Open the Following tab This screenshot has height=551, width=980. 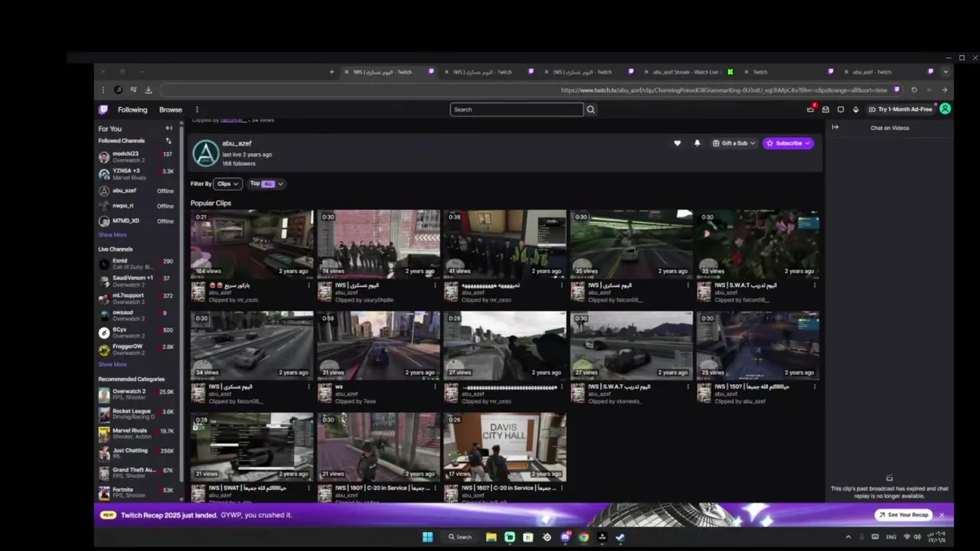(132, 109)
